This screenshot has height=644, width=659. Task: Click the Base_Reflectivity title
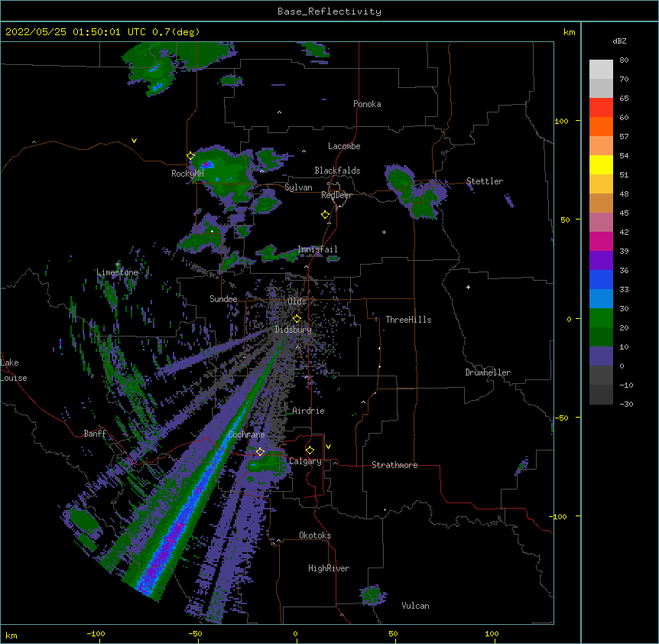(329, 11)
